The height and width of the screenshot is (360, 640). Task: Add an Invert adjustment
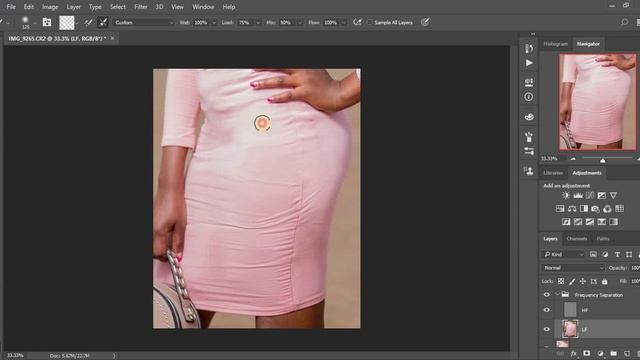[x=566, y=222]
